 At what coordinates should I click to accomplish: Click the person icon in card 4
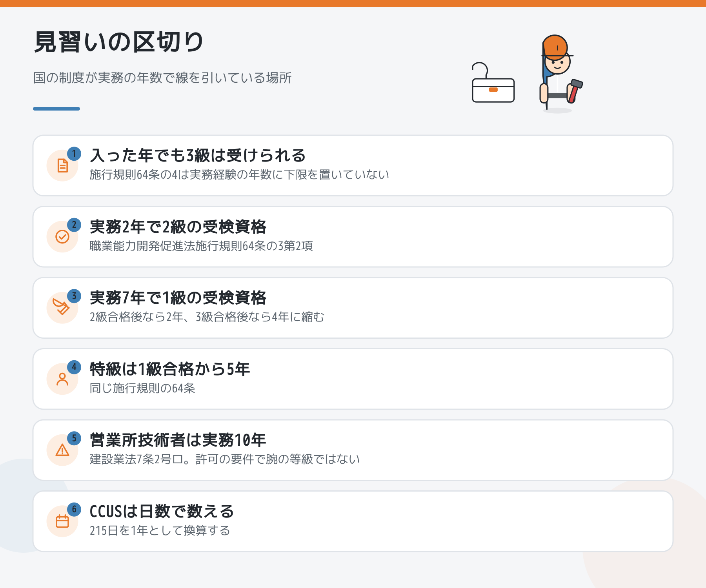point(62,379)
